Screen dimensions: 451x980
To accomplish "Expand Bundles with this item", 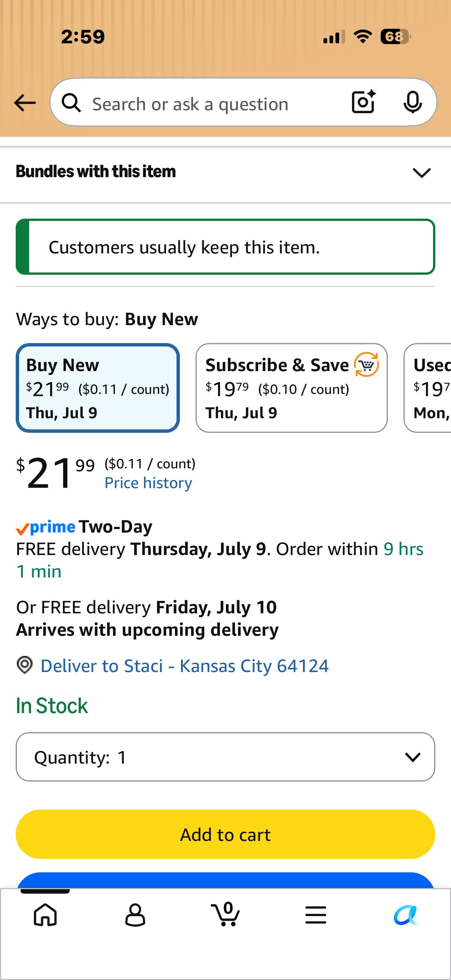I will click(225, 172).
